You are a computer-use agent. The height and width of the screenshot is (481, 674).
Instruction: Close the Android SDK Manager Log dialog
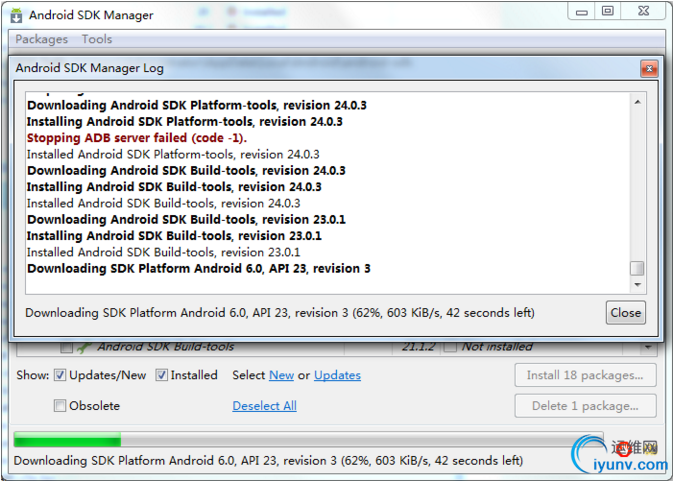649,68
